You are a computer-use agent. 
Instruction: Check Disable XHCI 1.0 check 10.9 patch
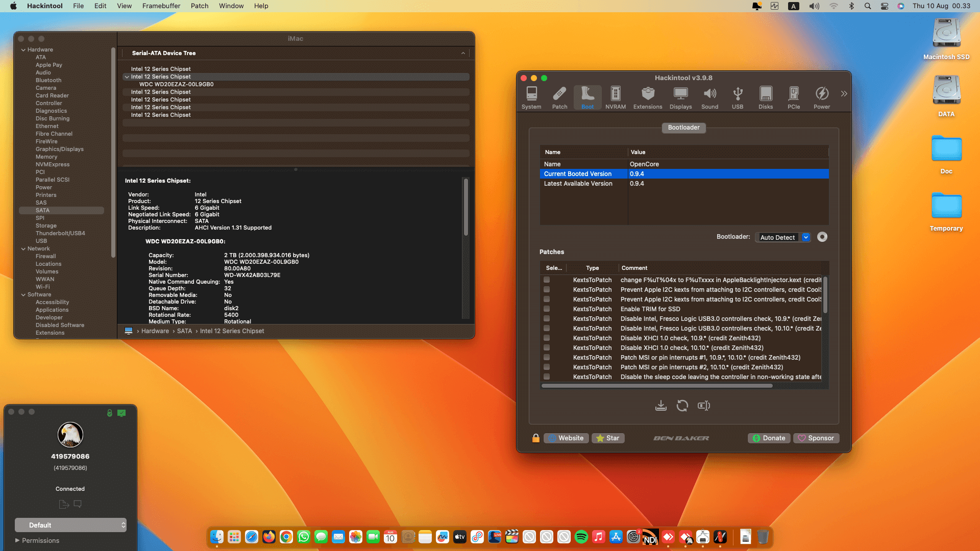pos(547,338)
